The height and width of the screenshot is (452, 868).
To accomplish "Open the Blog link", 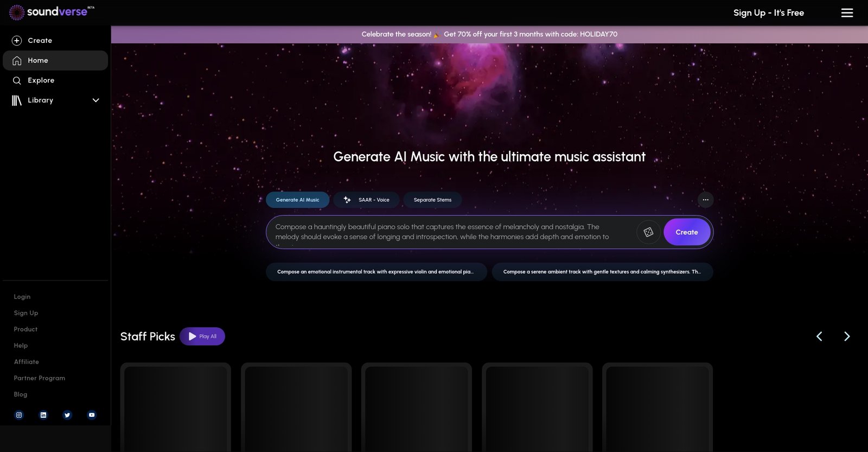I will (21, 394).
